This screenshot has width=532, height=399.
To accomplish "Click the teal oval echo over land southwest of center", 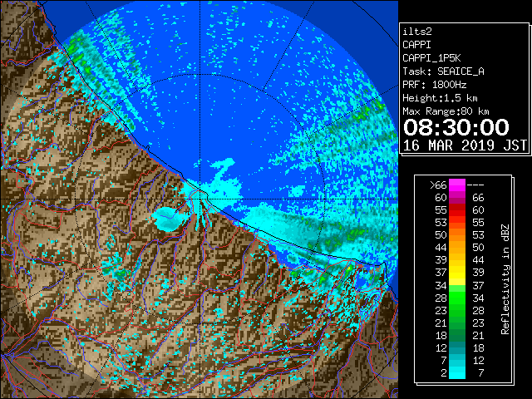I will point(169,218).
